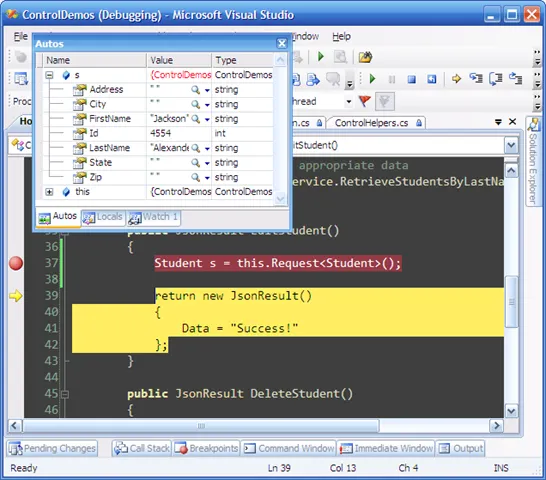Select the Autos tab

(x=58, y=217)
